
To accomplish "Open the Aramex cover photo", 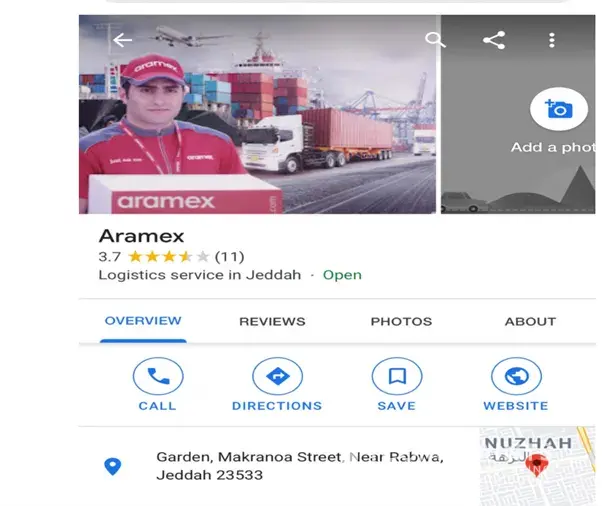I will pyautogui.click(x=257, y=114).
